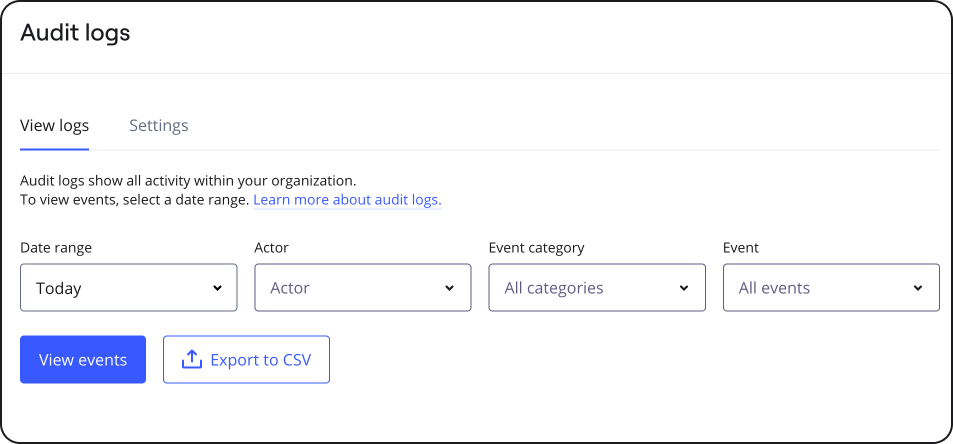This screenshot has height=444, width=953.
Task: Click the chevron arrow beside All categories
Action: pyautogui.click(x=685, y=288)
